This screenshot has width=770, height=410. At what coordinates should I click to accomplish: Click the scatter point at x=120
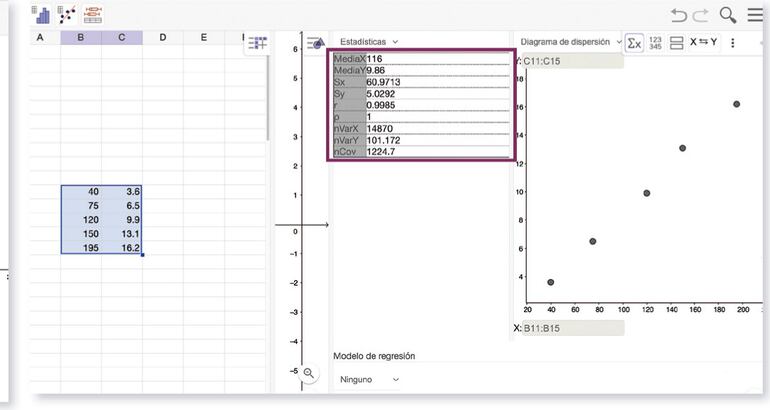point(646,193)
